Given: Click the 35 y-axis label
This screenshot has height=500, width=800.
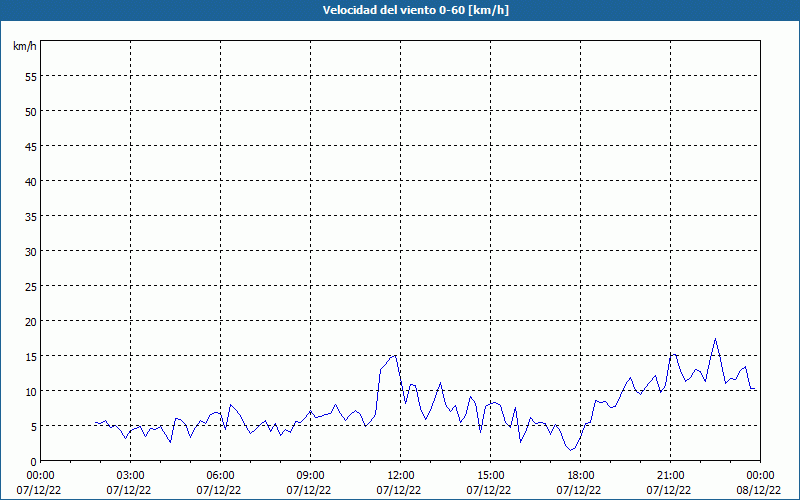Looking at the screenshot, I should pyautogui.click(x=31, y=216).
